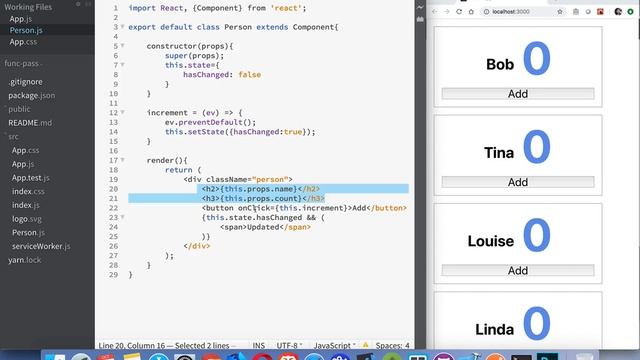Collapse the increment fold on line 12
This screenshot has height=360, width=640.
pyautogui.click(x=122, y=112)
